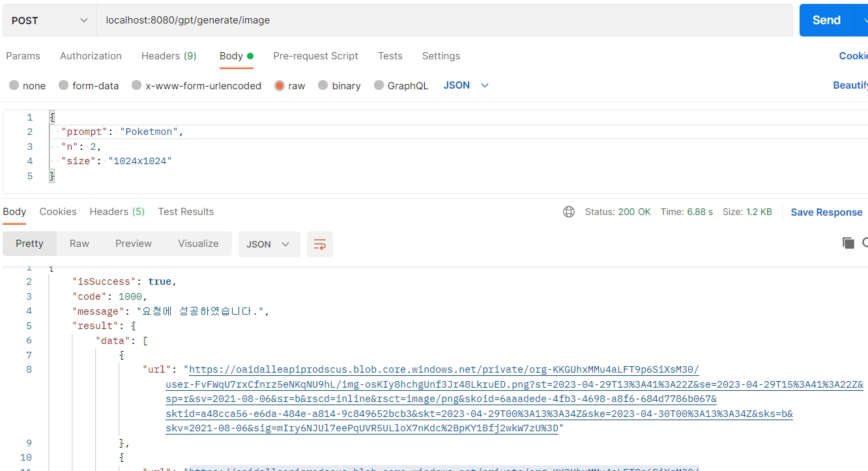This screenshot has width=868, height=471.
Task: Open the response Cookies tab
Action: (58, 212)
